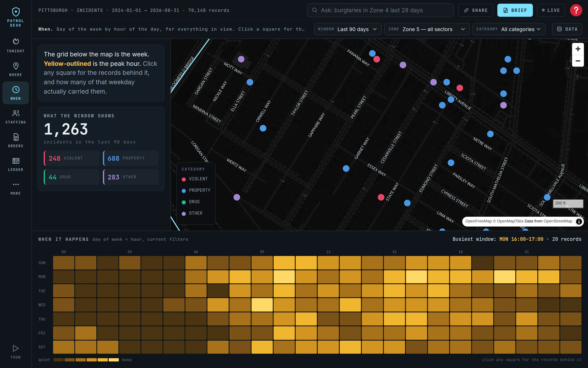
Task: Click the red help question mark
Action: coord(576,10)
